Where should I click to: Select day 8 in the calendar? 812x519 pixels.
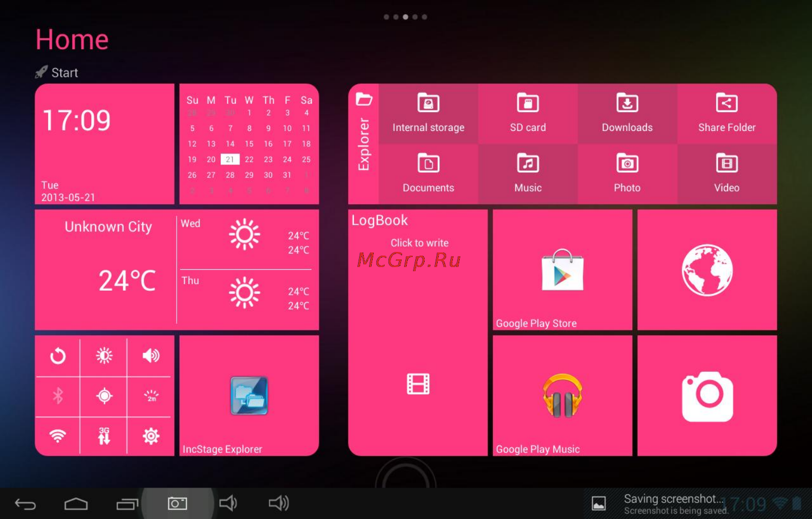(249, 128)
